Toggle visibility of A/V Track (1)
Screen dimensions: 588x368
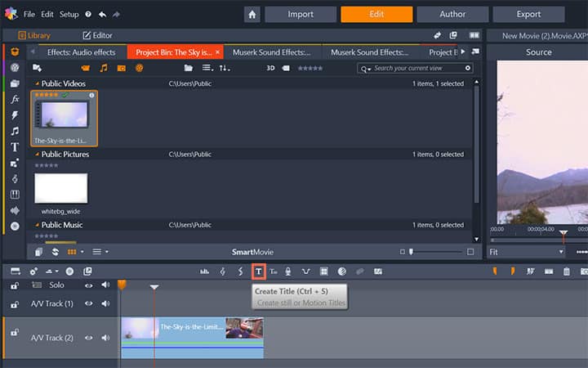(89, 303)
